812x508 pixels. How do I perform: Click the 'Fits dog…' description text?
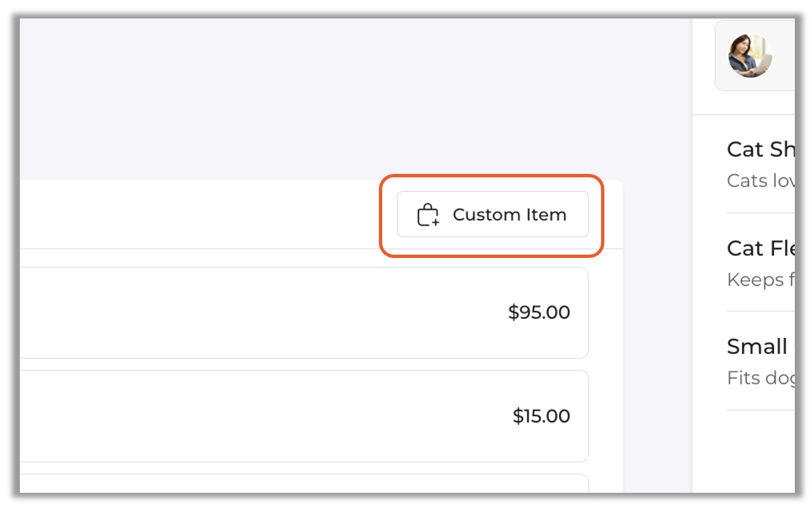click(x=760, y=378)
